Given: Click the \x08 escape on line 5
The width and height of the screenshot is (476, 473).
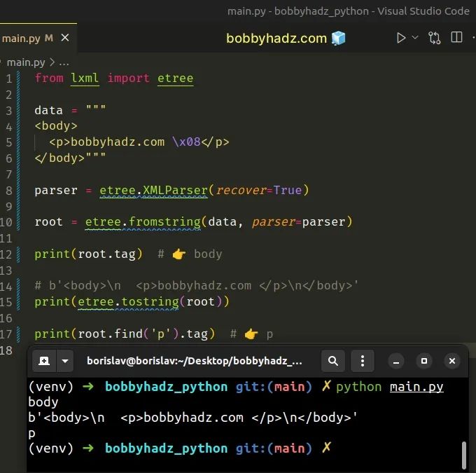Looking at the screenshot, I should pos(186,142).
